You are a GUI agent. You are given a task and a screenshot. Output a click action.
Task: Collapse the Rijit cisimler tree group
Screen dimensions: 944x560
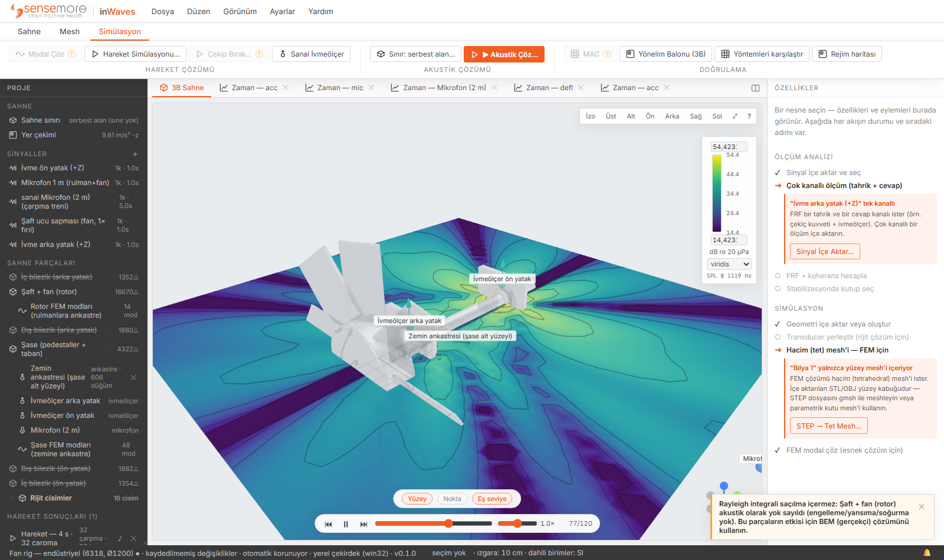click(11, 498)
